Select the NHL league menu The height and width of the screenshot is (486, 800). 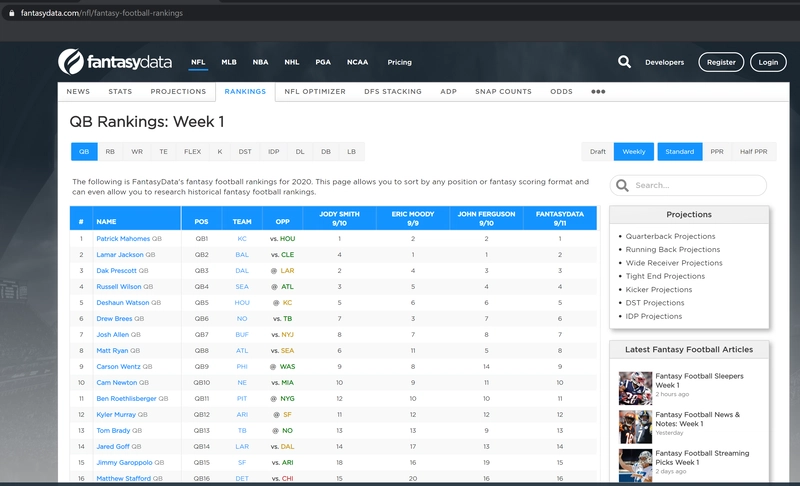292,62
